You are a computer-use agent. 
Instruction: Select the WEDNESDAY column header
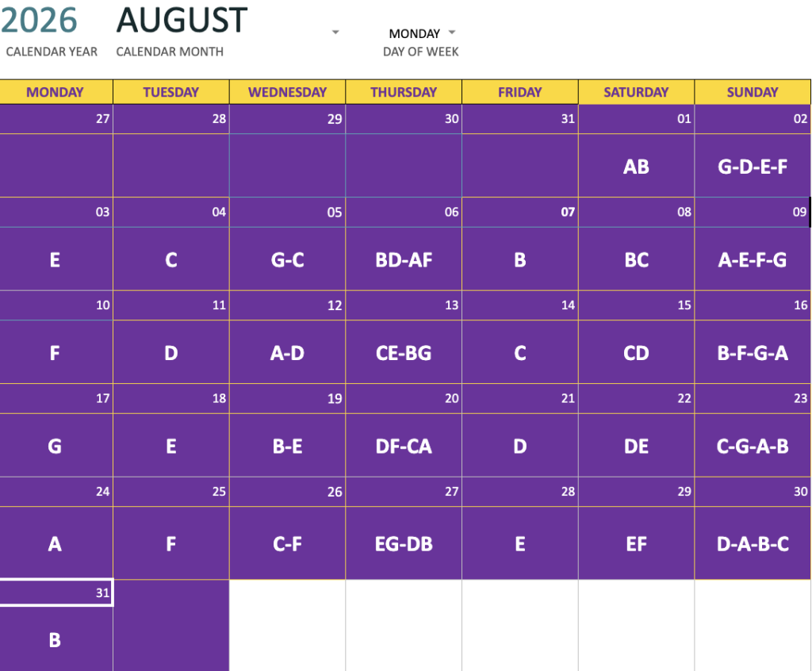click(287, 92)
